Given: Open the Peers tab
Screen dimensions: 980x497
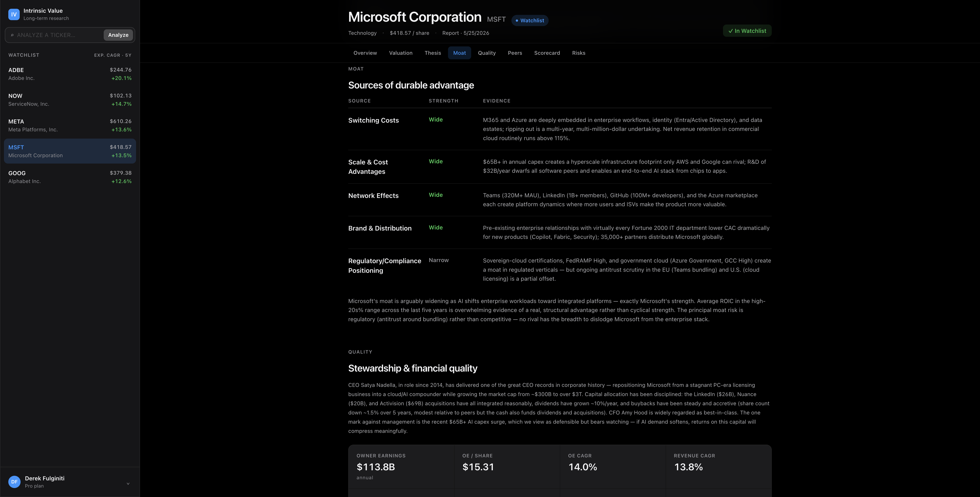Looking at the screenshot, I should tap(515, 53).
